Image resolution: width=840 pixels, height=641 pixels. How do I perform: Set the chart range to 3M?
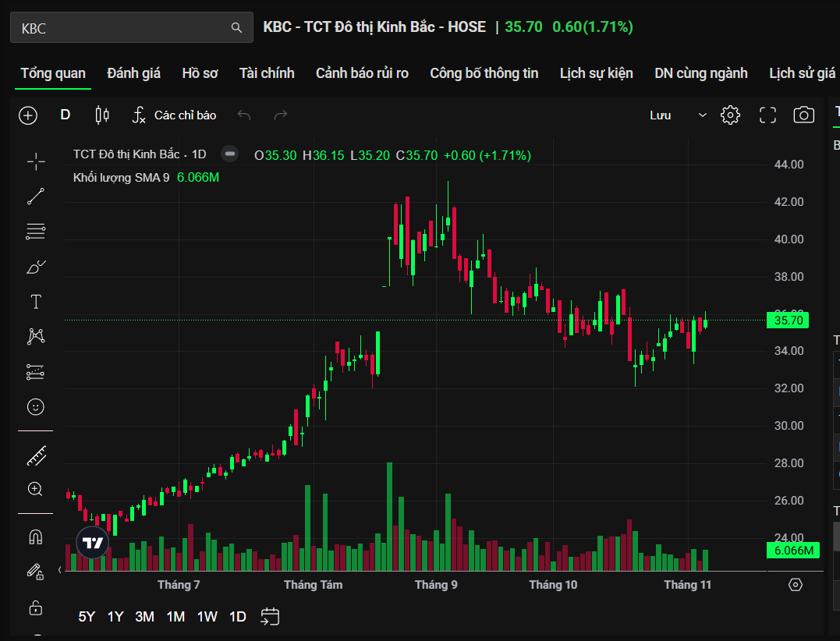pyautogui.click(x=144, y=617)
